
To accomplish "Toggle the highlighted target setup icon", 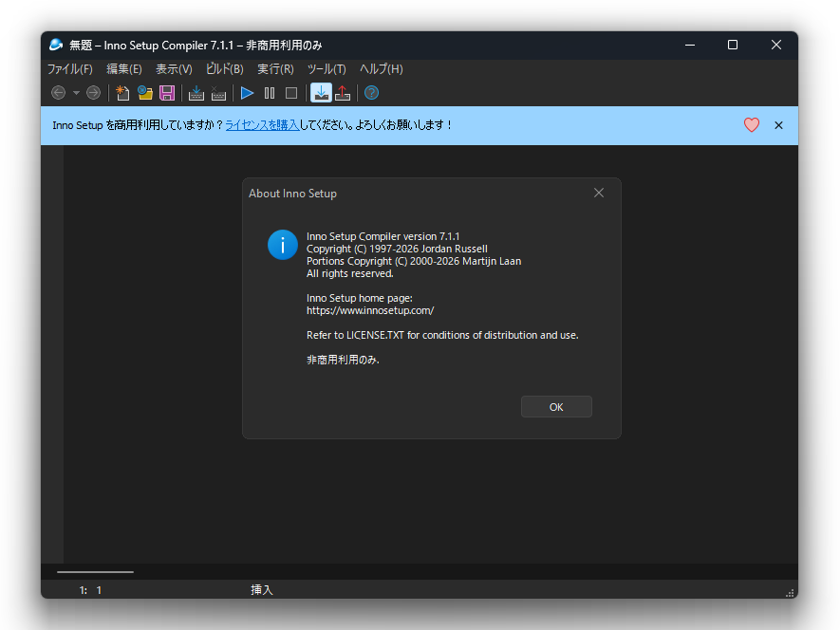I will tap(322, 93).
